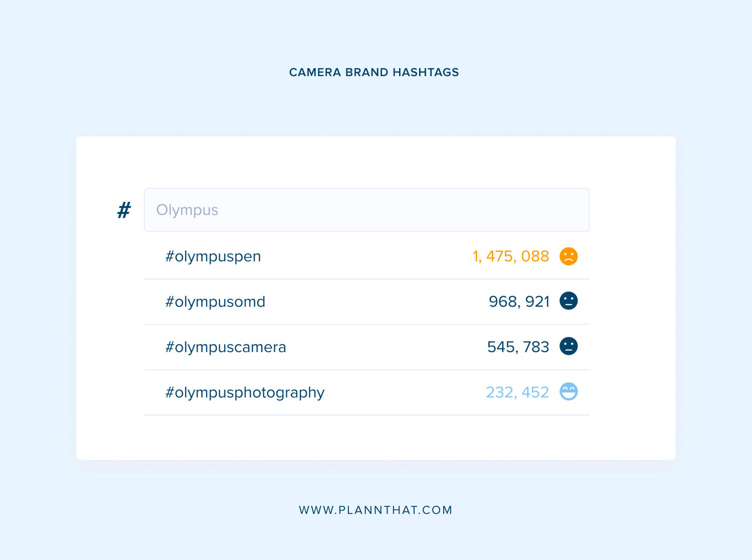This screenshot has width=752, height=560.
Task: Visit WWW.PLANNTHAT.COM
Action: click(x=376, y=510)
